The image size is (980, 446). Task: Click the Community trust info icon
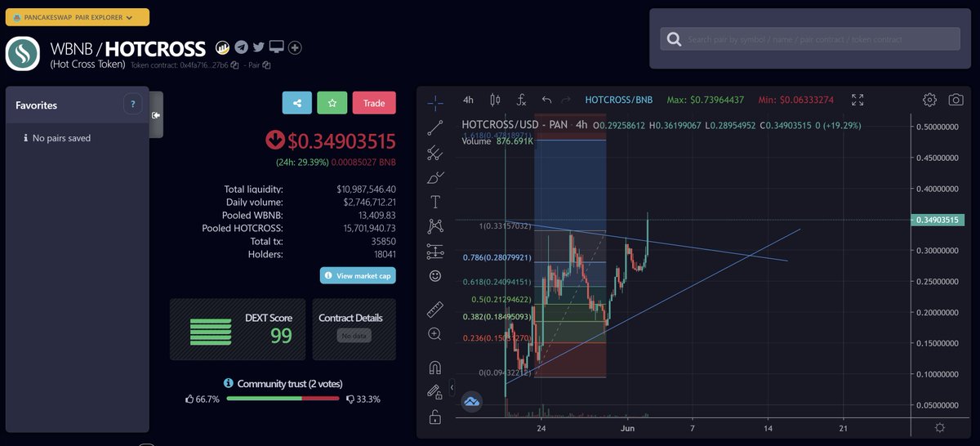pyautogui.click(x=229, y=383)
